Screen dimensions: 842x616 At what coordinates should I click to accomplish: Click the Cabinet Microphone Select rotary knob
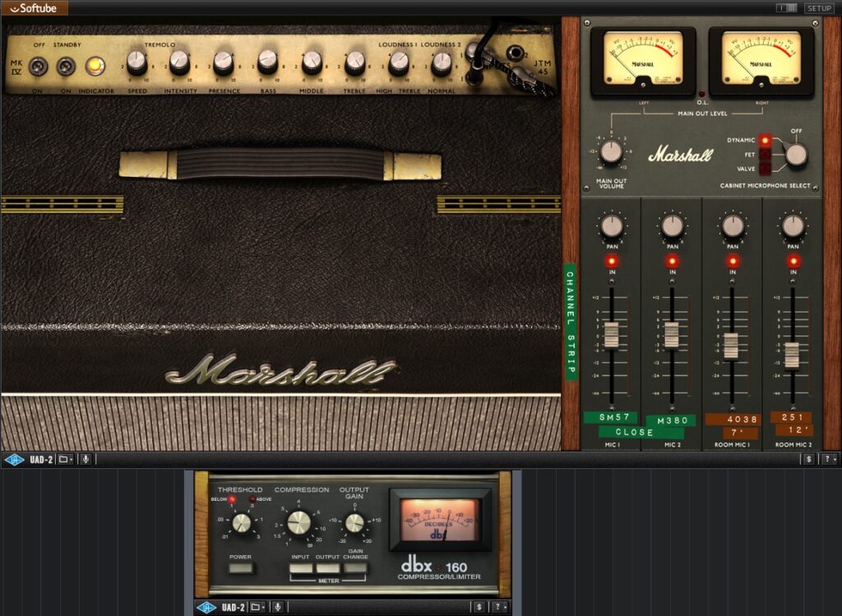[x=796, y=155]
